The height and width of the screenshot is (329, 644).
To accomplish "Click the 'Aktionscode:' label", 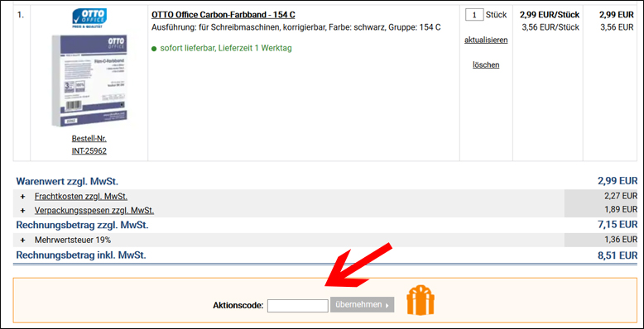I will [x=238, y=305].
